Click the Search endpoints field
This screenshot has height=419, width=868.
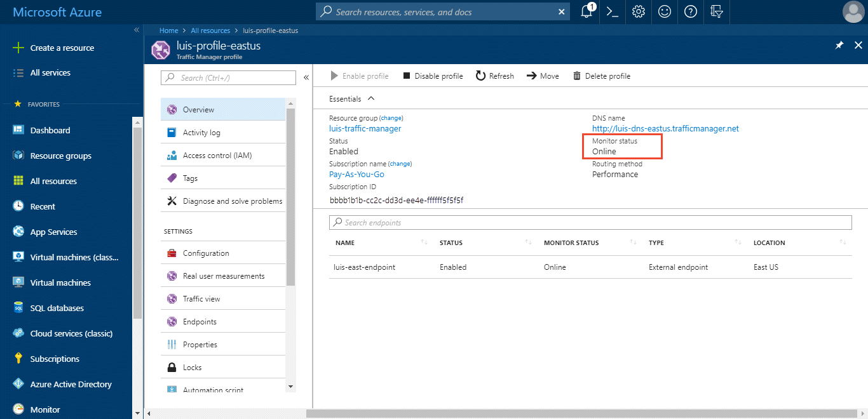[590, 222]
